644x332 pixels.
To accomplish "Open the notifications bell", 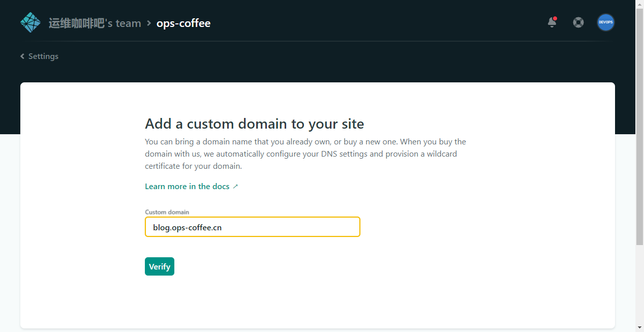I will (551, 23).
